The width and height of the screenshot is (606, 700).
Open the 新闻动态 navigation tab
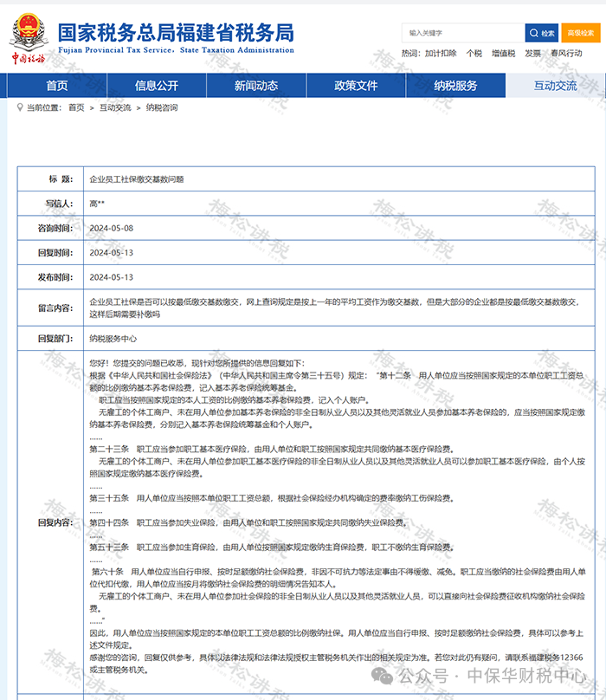point(256,85)
